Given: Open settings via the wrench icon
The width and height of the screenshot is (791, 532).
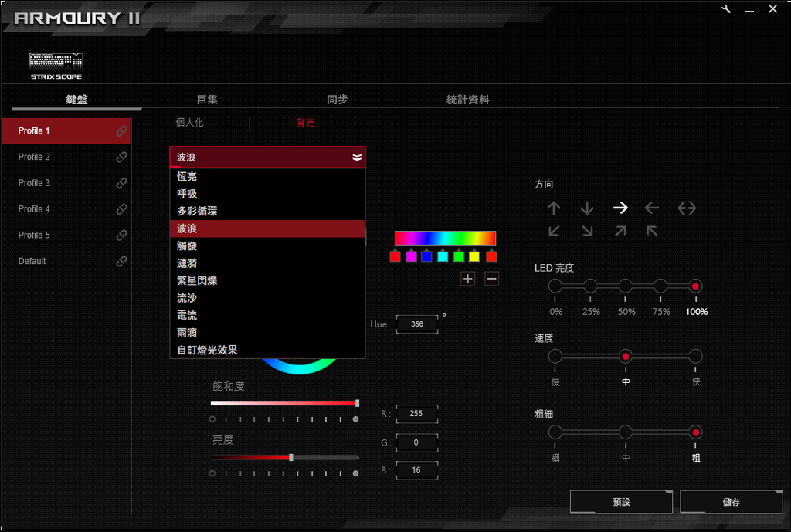Looking at the screenshot, I should pos(726,8).
